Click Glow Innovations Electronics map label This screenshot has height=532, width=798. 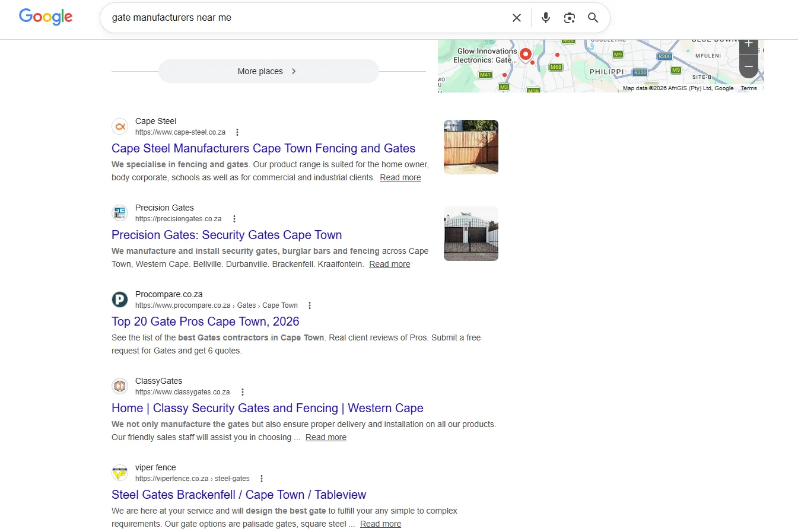[485, 56]
